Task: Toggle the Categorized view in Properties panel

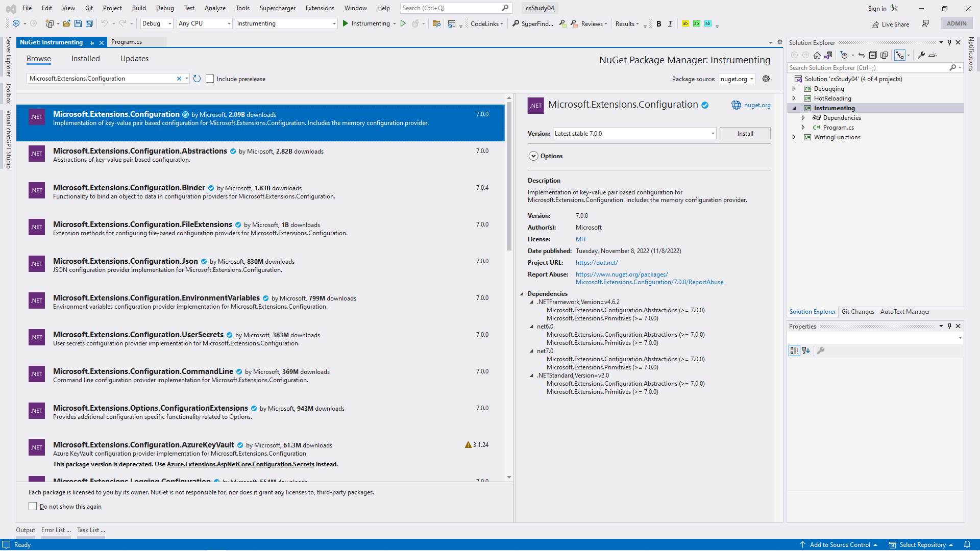Action: [x=794, y=350]
